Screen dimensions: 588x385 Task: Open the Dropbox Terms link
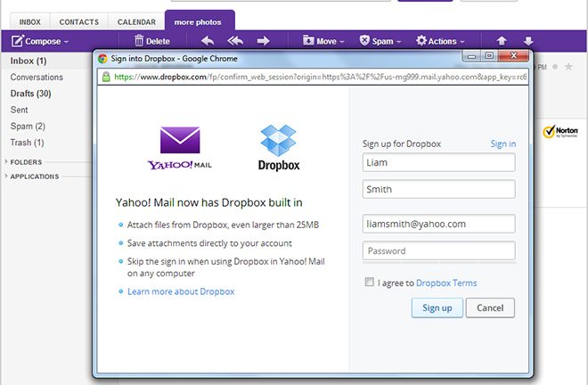(446, 283)
